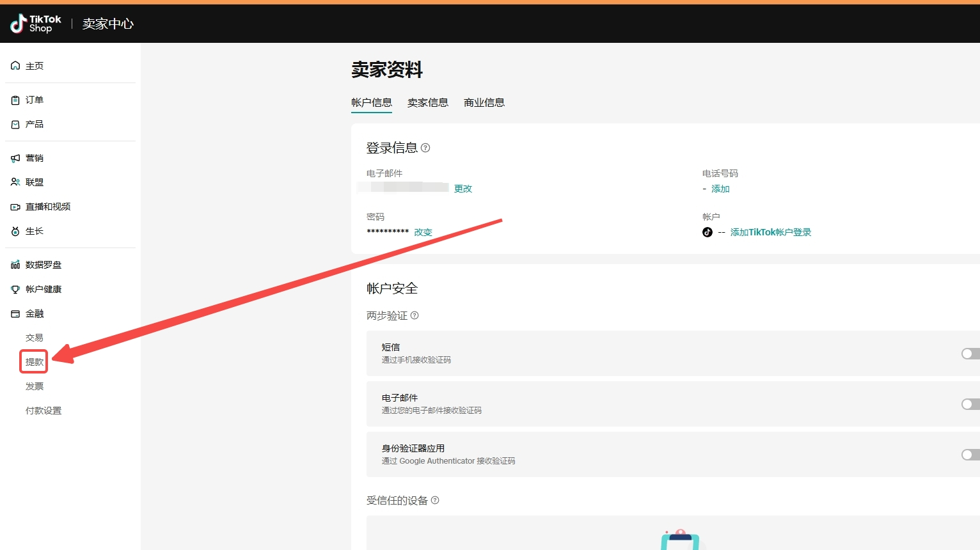Collapse the 金融 finance menu
The height and width of the screenshot is (550, 980).
click(35, 313)
